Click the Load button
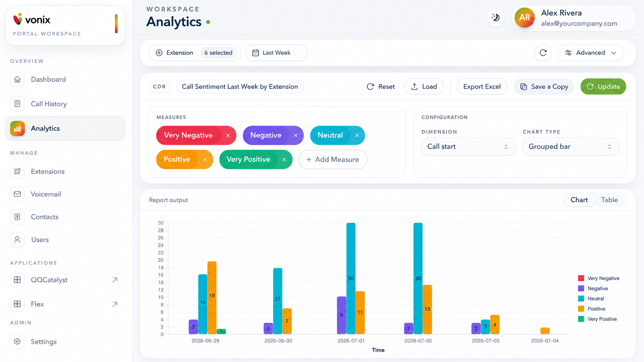The image size is (644, 362). (424, 87)
